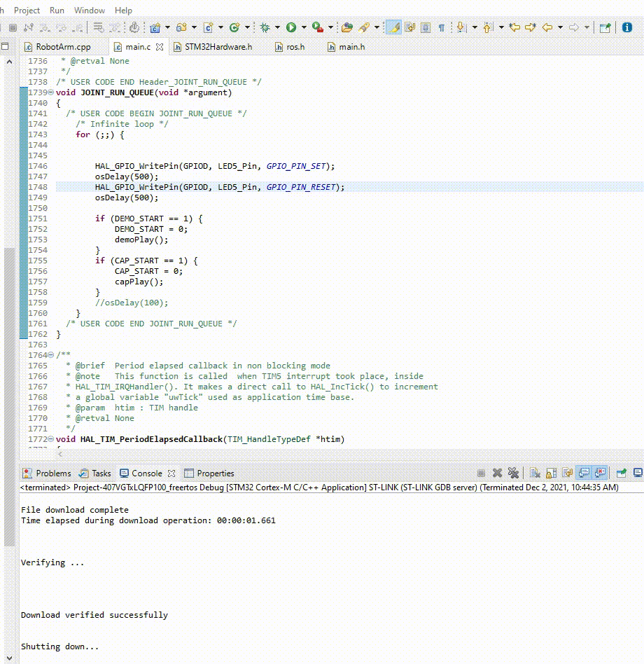Collapse the comment block at line 1764
Screen dimensions: 644x664
tap(51, 355)
